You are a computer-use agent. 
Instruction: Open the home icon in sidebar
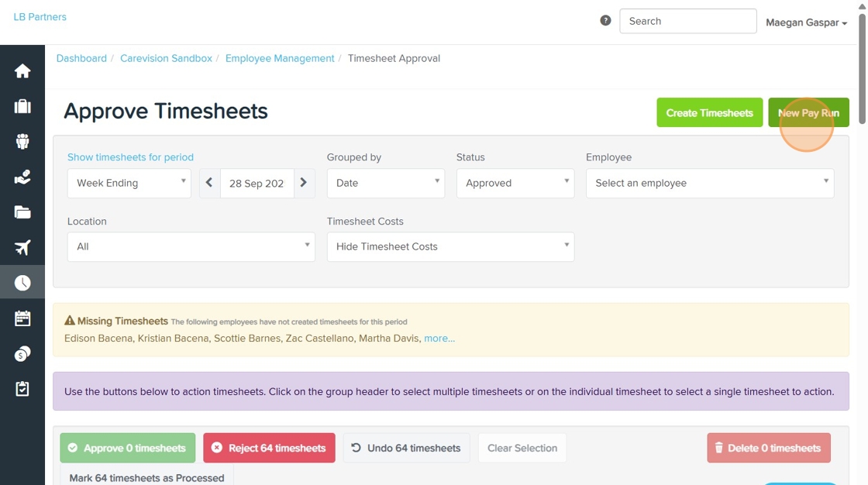[22, 71]
